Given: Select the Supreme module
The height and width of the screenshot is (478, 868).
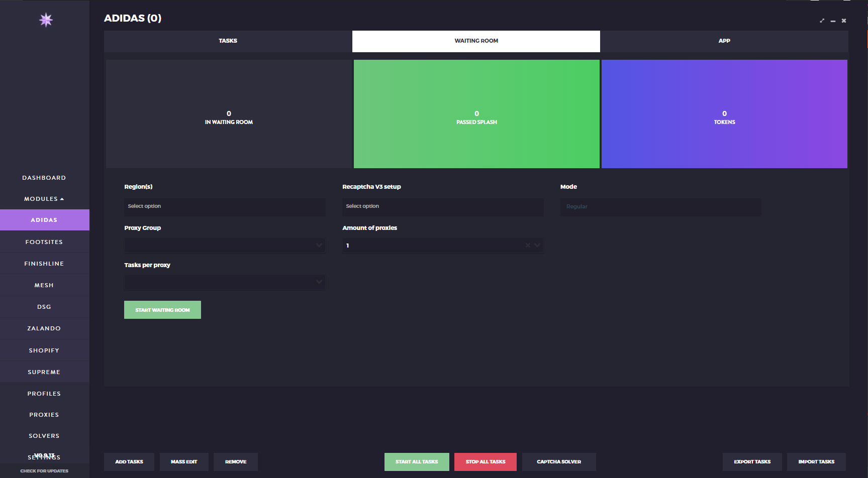Looking at the screenshot, I should point(44,372).
